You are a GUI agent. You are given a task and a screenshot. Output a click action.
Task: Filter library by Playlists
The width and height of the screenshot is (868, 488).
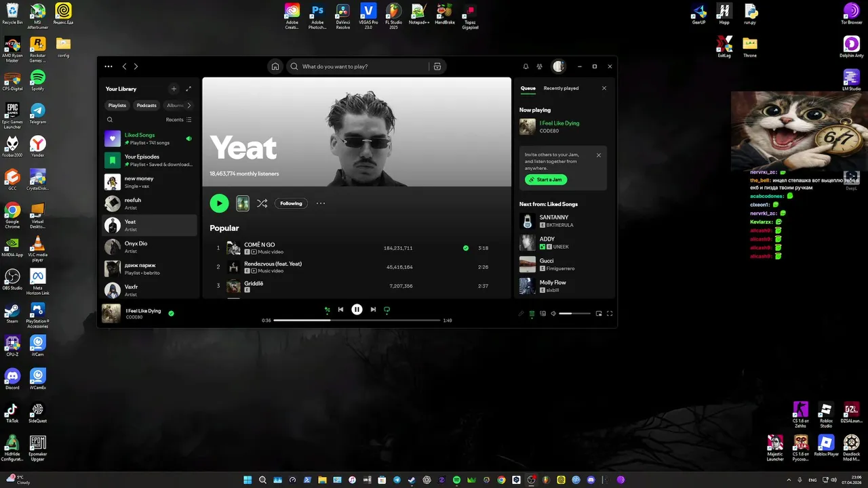(x=117, y=106)
